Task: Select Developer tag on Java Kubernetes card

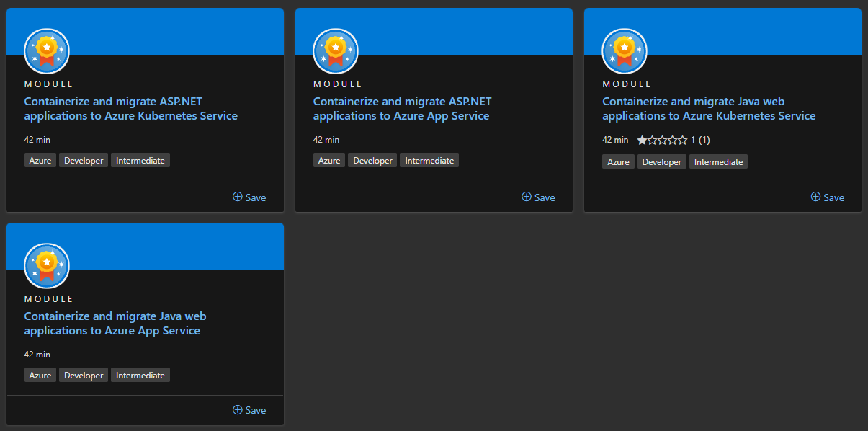Action: tap(661, 162)
